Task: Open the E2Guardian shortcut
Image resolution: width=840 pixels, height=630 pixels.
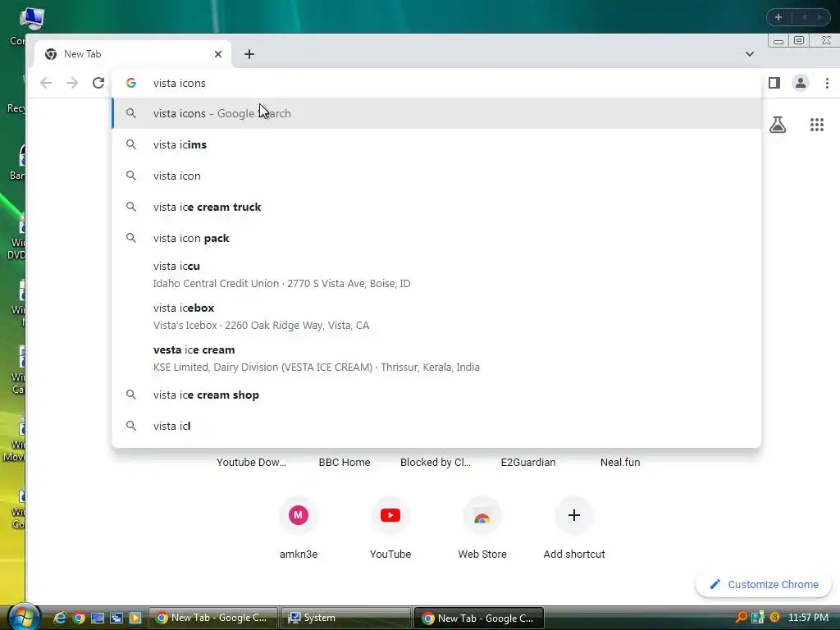Action: [528, 462]
